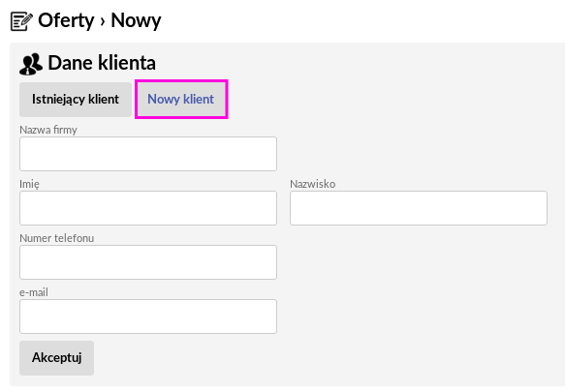Open the Oferty breadcrumb link
The height and width of the screenshot is (392, 565).
click(66, 20)
